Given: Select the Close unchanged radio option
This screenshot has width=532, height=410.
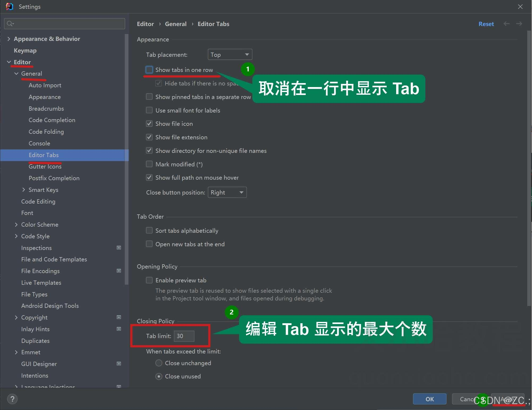Looking at the screenshot, I should [x=159, y=363].
